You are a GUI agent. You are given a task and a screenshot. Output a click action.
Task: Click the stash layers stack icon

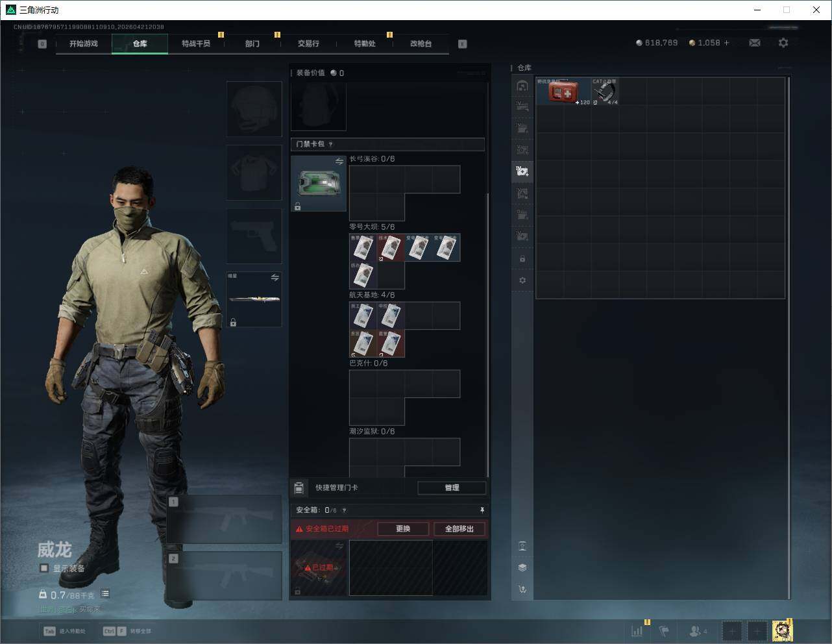click(522, 567)
